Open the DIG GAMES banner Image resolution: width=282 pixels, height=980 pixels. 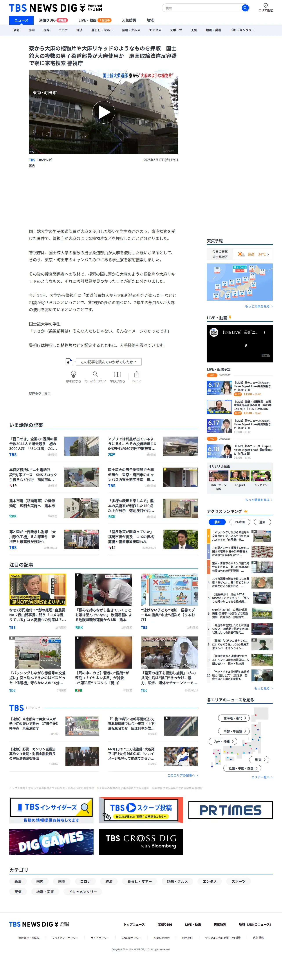pos(51,842)
